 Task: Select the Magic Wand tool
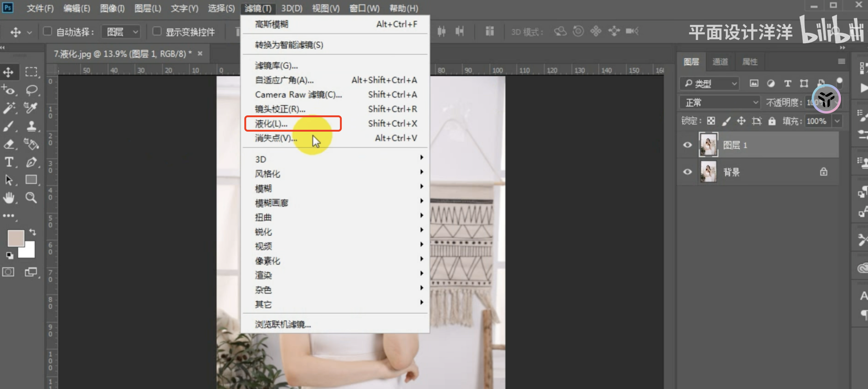pos(9,108)
